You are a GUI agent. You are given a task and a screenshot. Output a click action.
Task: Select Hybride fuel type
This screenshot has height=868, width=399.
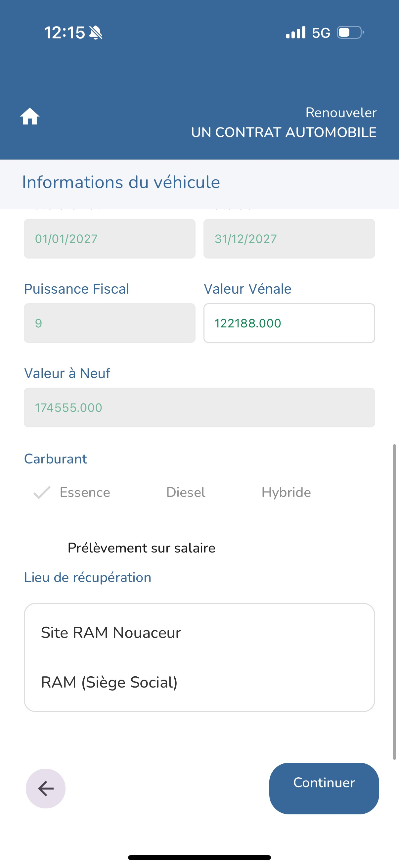[286, 492]
